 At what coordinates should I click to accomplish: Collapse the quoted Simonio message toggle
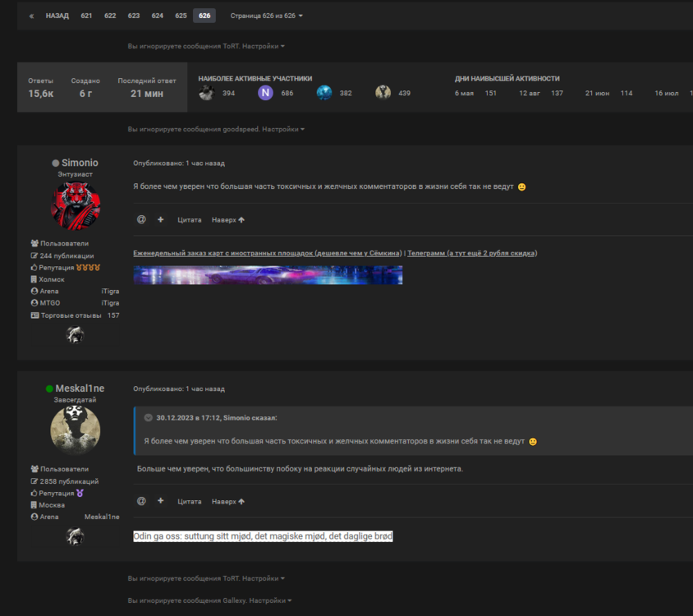pos(148,417)
